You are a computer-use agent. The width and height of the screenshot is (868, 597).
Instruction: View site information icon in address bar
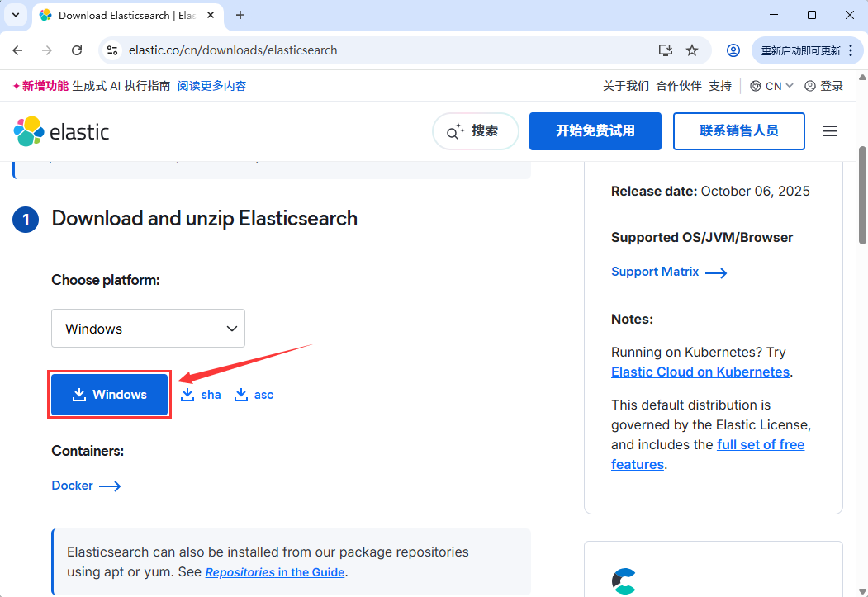click(x=112, y=50)
